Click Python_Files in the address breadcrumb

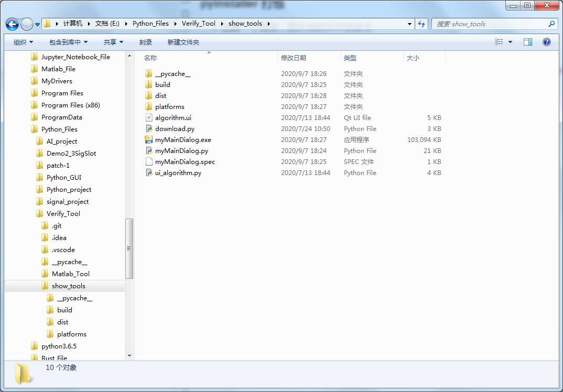click(x=150, y=24)
